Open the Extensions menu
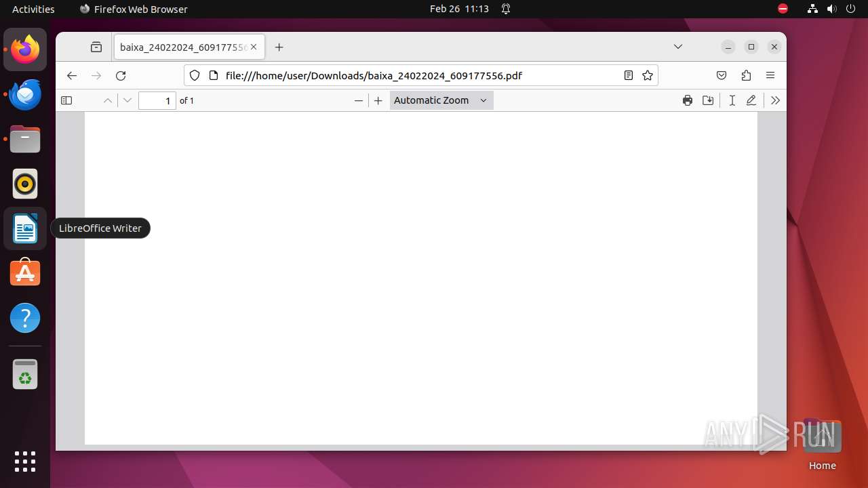The height and width of the screenshot is (488, 868). point(746,75)
